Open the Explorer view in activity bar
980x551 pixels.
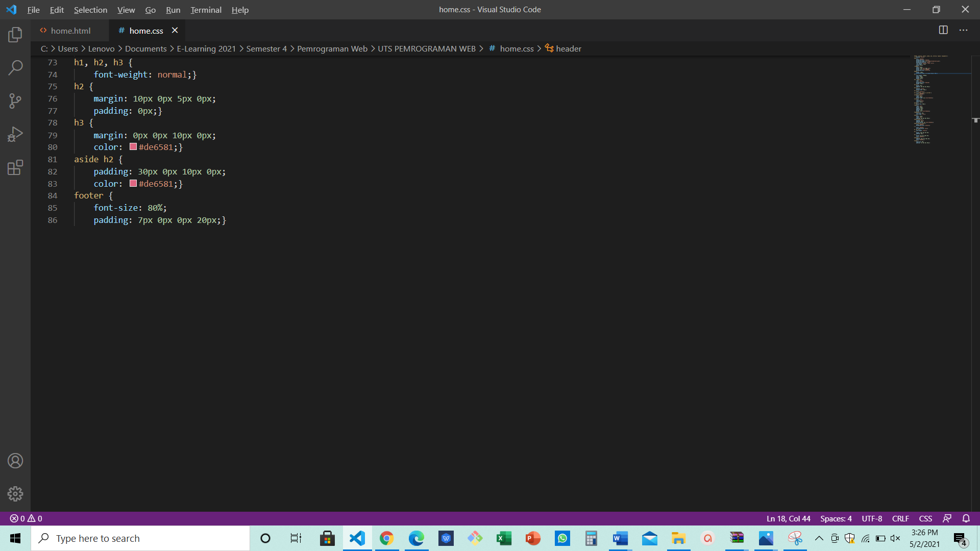tap(15, 35)
